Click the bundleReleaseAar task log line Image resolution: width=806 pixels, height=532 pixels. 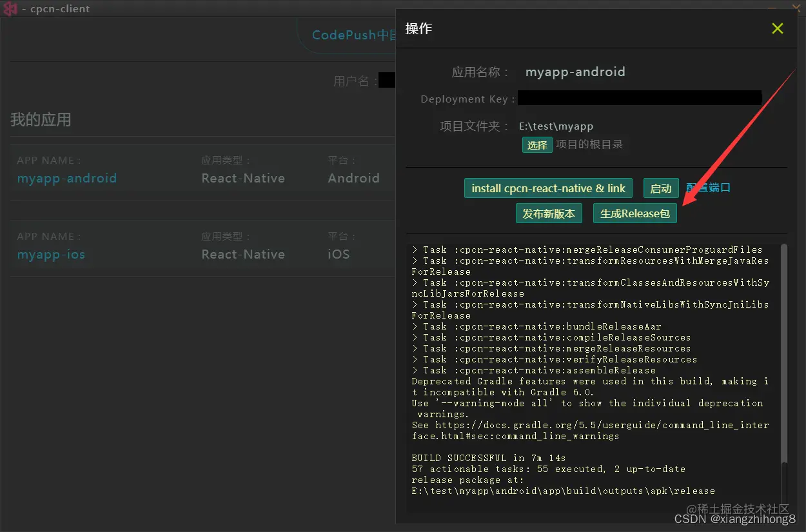(536, 326)
